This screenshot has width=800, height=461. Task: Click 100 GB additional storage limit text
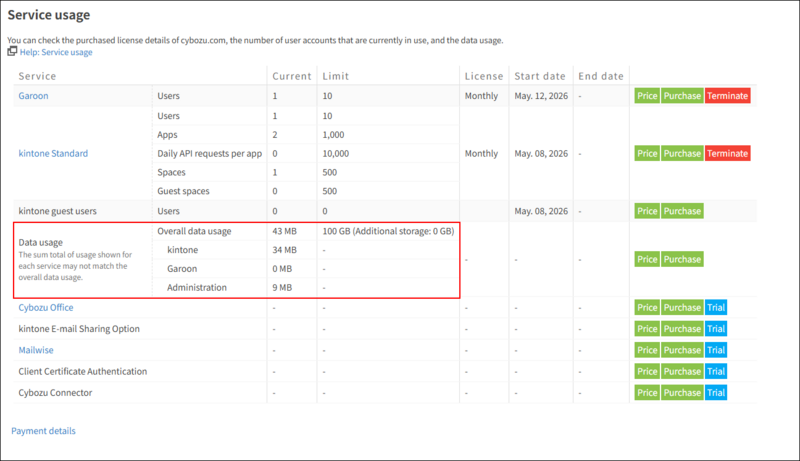click(388, 231)
